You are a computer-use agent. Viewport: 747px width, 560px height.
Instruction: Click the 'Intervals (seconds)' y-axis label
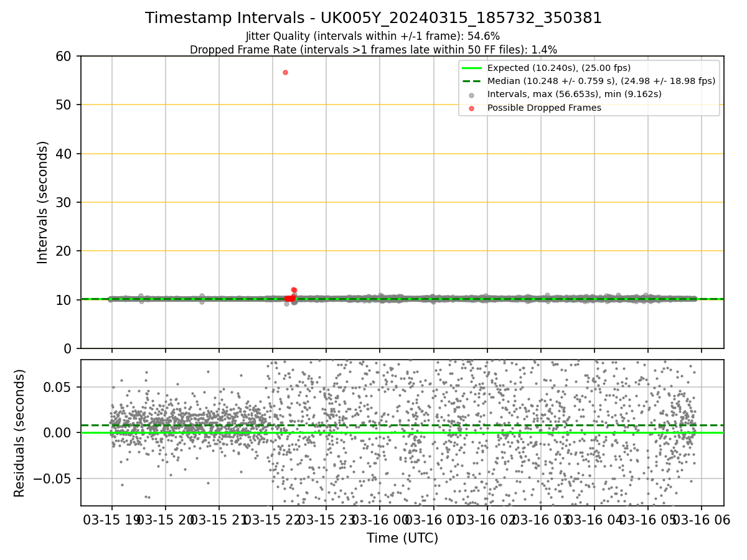pos(43,202)
